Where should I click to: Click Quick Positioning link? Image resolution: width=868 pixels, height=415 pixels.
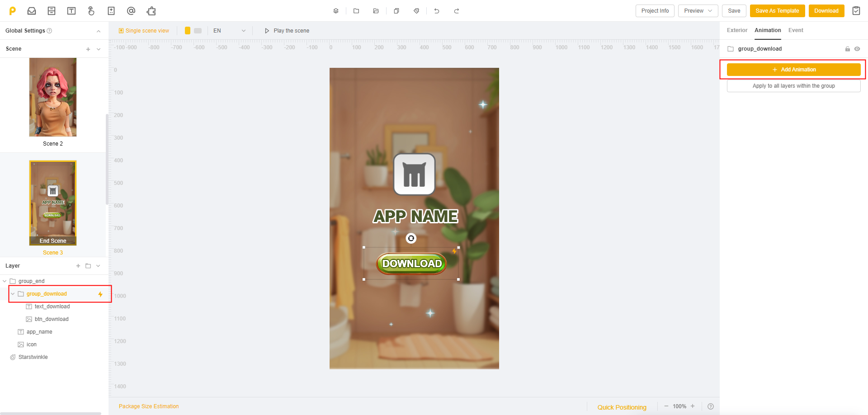(x=622, y=407)
